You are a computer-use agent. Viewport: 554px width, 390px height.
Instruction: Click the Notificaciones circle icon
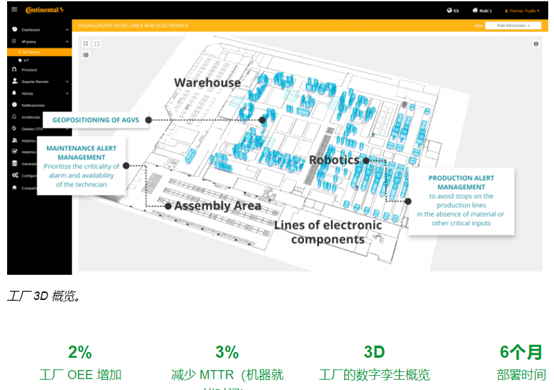[x=14, y=105]
